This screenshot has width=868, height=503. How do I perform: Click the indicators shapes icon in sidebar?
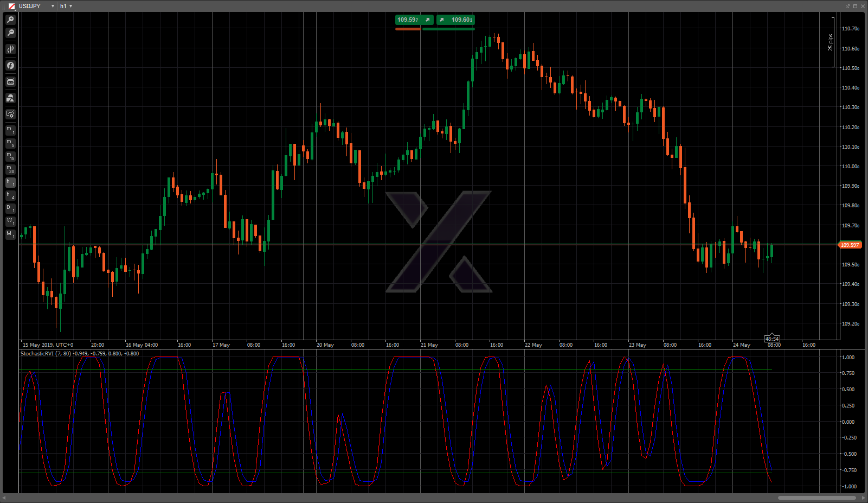10,98
